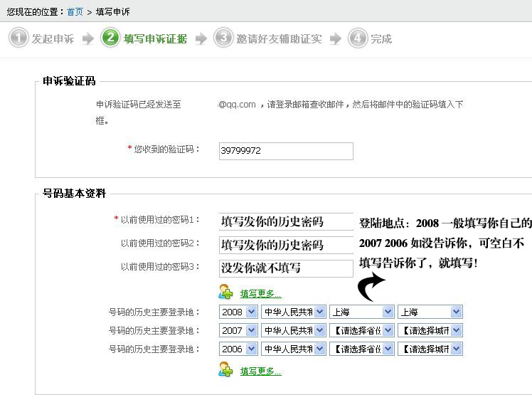Click the 填写申诉 breadcrumb text
532x395 pixels.
point(112,12)
